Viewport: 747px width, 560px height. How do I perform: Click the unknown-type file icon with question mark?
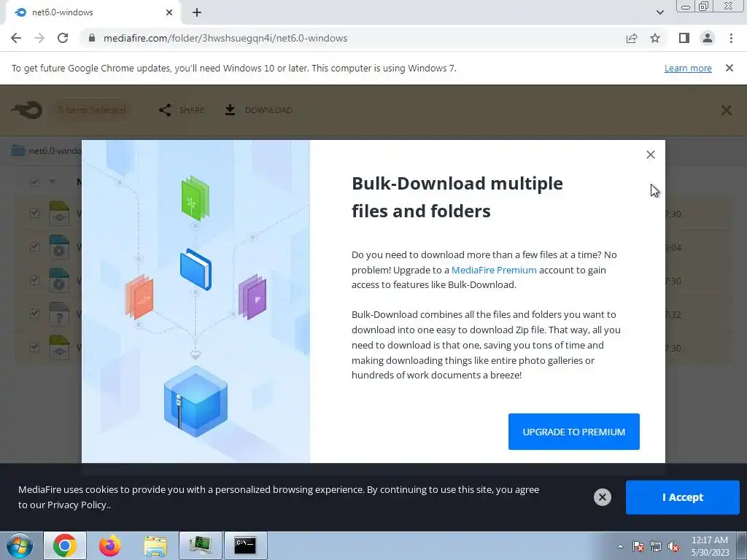59,314
